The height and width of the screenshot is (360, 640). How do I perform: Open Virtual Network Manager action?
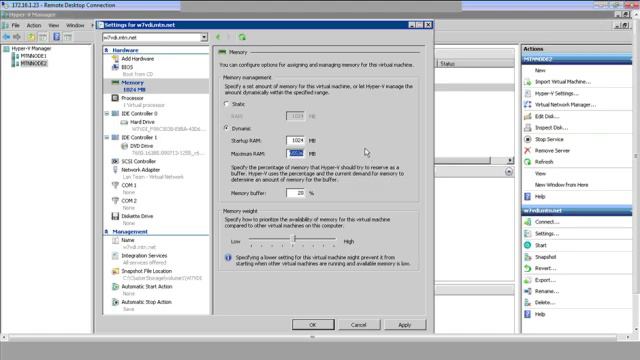(565, 105)
